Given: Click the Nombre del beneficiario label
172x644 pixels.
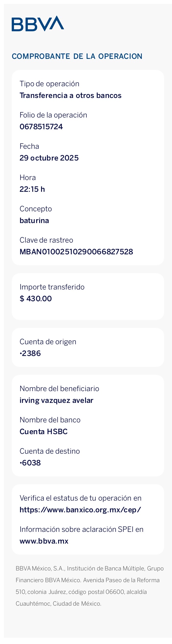Looking at the screenshot, I should (x=59, y=388).
